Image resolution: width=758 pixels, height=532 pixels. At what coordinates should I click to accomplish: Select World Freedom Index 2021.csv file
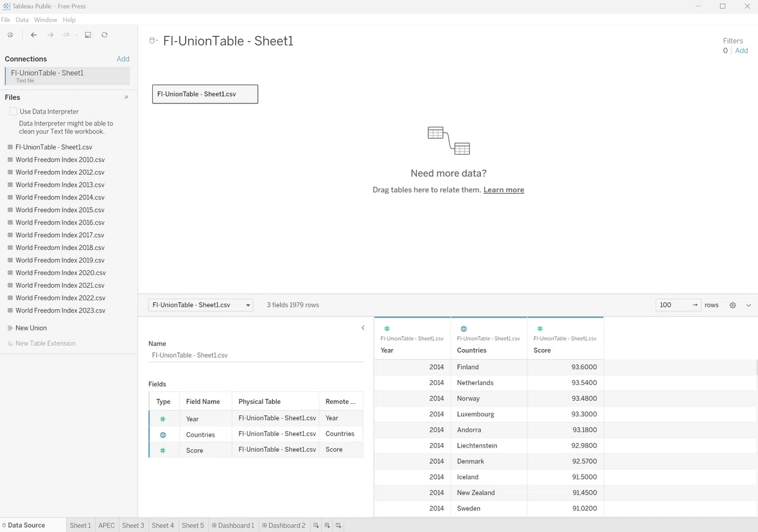[60, 286]
